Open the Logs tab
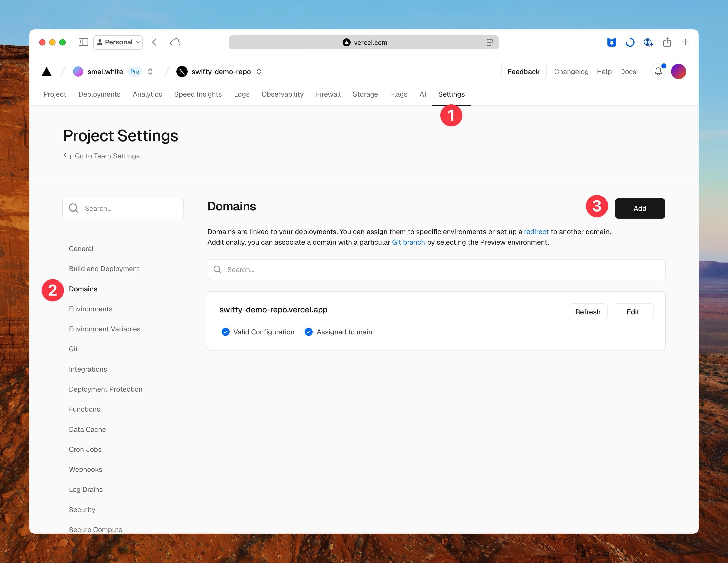This screenshot has height=563, width=728. pyautogui.click(x=242, y=94)
